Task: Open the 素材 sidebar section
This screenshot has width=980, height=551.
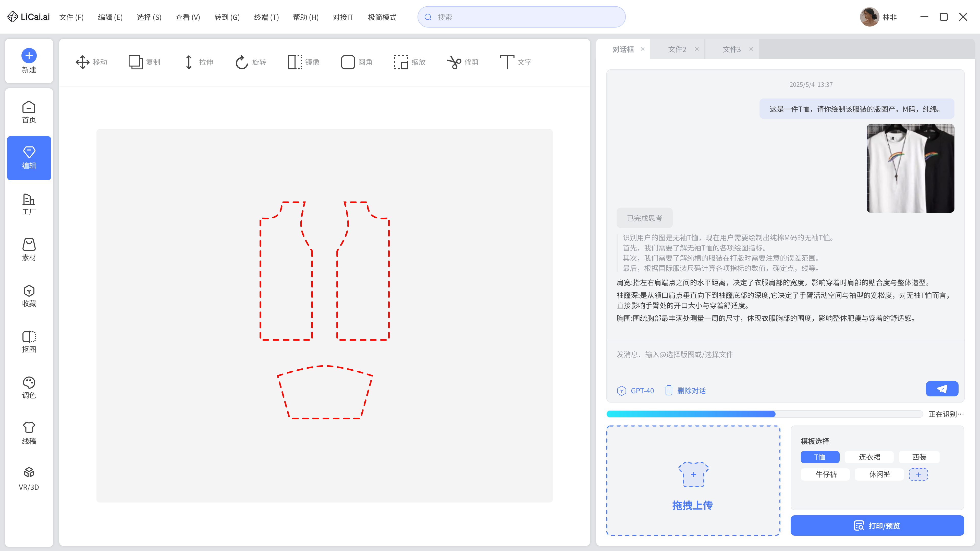Action: pos(29,250)
